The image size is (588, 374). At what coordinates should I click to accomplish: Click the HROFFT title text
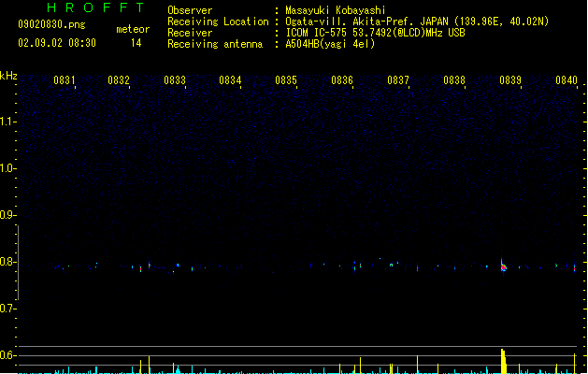coord(95,7)
